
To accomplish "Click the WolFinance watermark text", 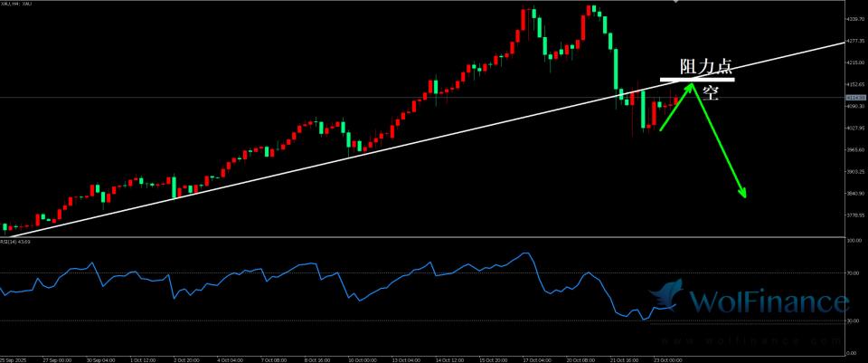I will [x=769, y=301].
